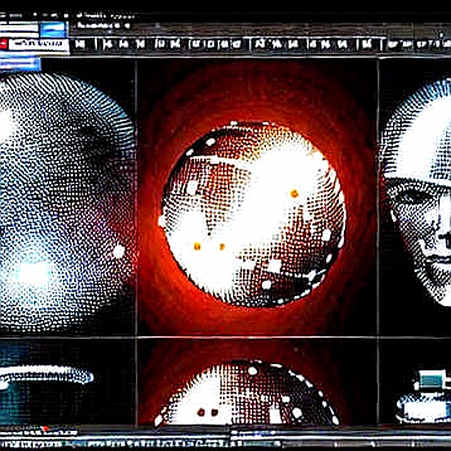Click the white tray button below the teal box
The height and width of the screenshot is (451, 451).
click(x=423, y=407)
